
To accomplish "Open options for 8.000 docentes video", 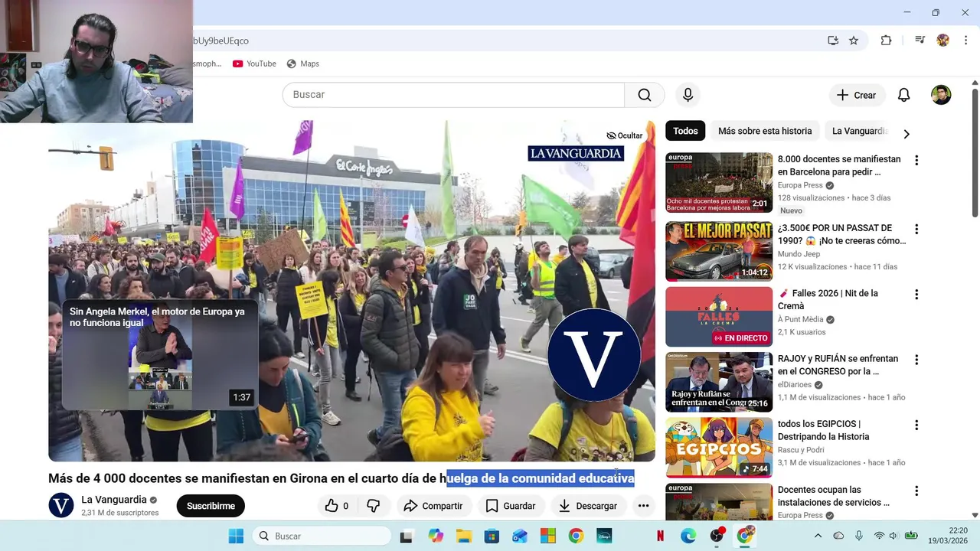I will point(916,160).
